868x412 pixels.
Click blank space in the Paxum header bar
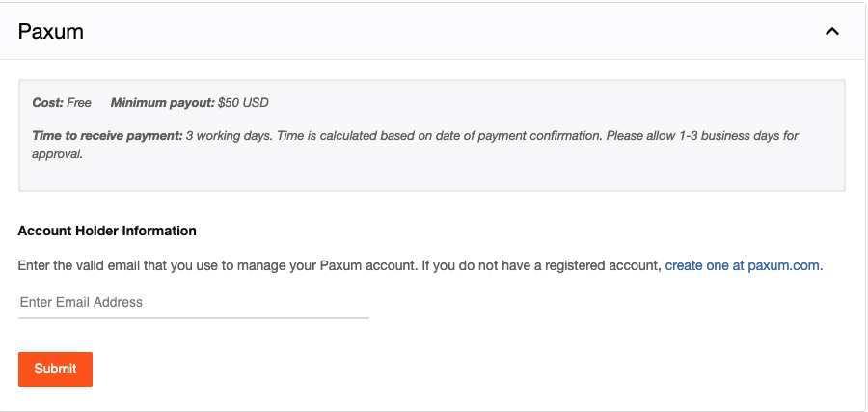[434, 32]
